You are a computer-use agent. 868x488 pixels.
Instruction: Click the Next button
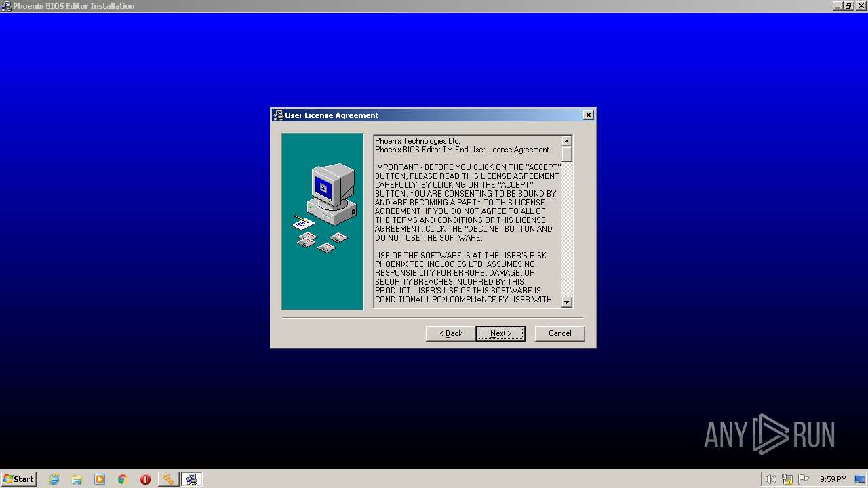(500, 333)
